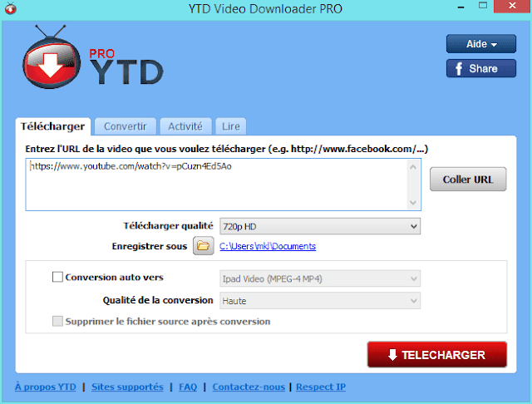Click the YTD app icon in title bar
The width and height of the screenshot is (532, 404).
click(x=11, y=8)
